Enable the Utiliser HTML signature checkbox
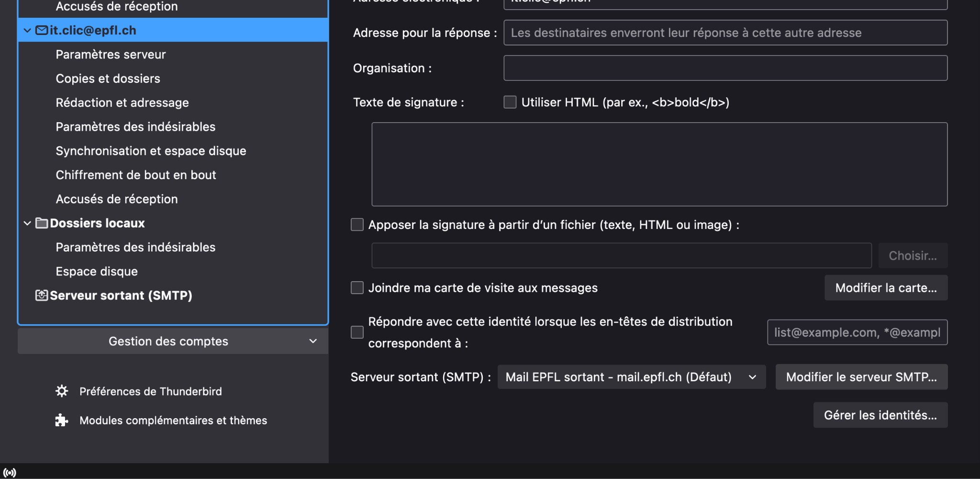 tap(510, 102)
